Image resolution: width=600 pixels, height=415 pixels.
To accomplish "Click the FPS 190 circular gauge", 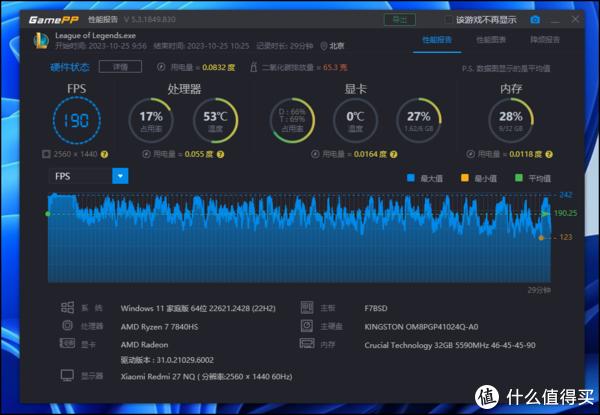I will [x=77, y=120].
